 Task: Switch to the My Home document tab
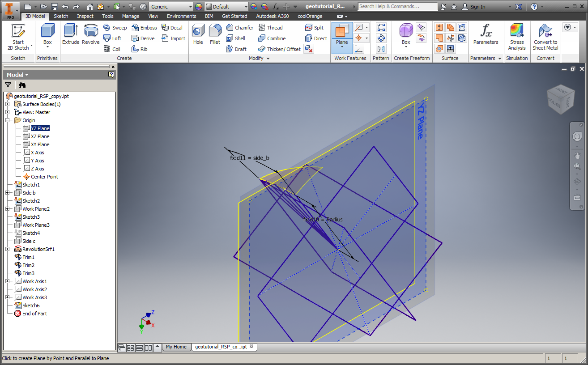(x=176, y=347)
